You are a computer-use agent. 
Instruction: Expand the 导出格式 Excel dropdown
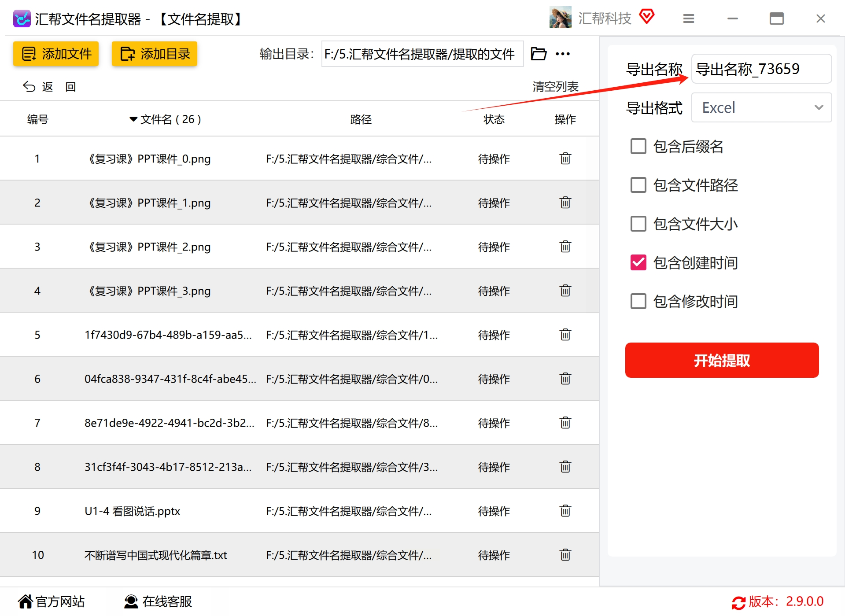(x=761, y=107)
